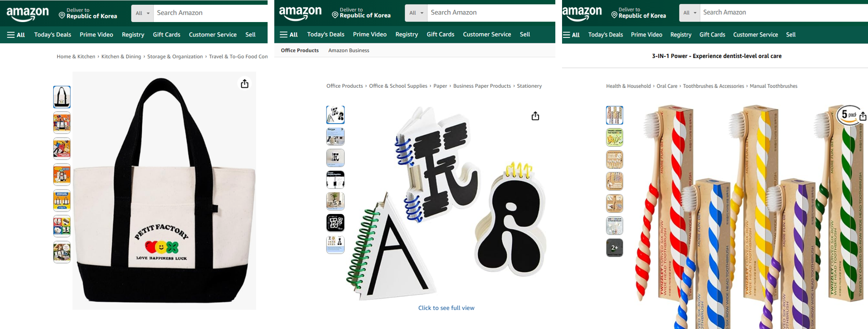Click the Search Amazon field in right page

784,12
